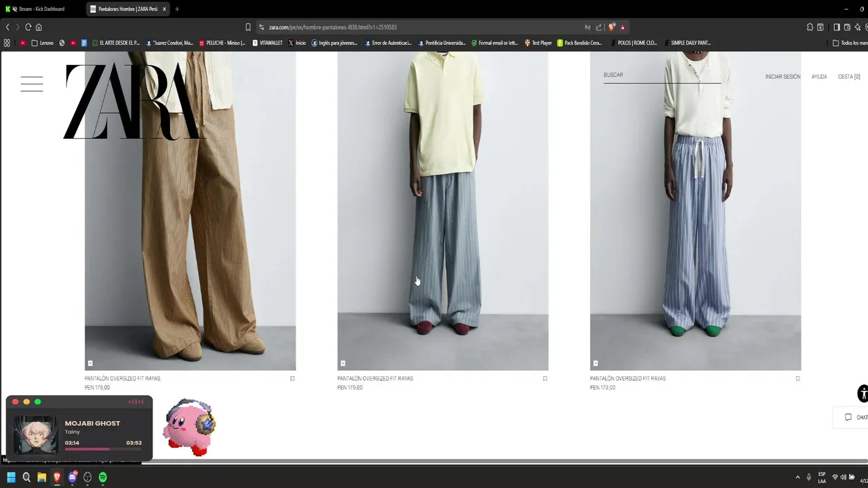Open the CESTA [0] shopping cart
This screenshot has width=868, height=488.
click(x=849, y=77)
